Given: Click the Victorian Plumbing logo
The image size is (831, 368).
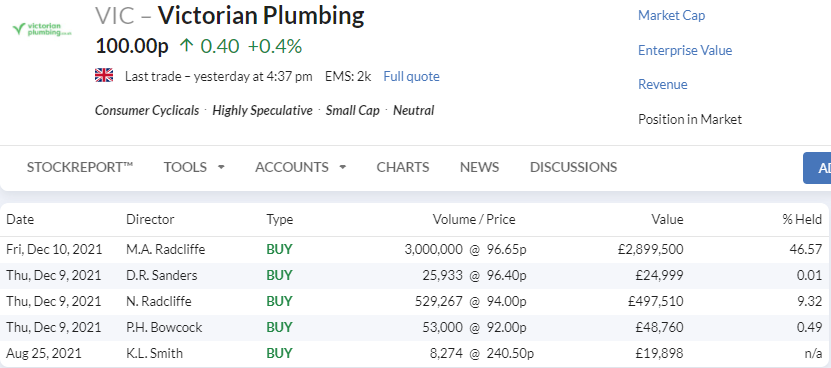Looking at the screenshot, I should (41, 29).
